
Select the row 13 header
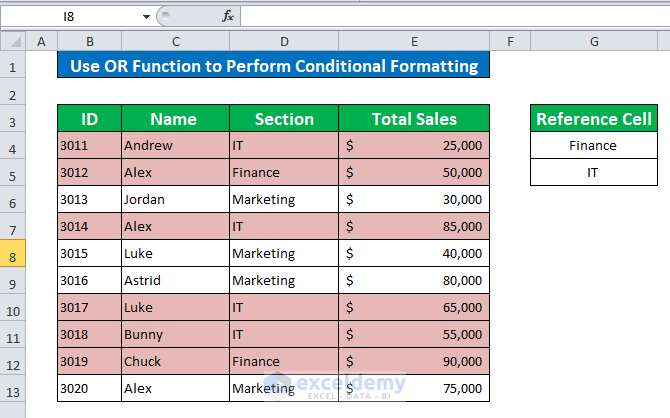pyautogui.click(x=13, y=389)
